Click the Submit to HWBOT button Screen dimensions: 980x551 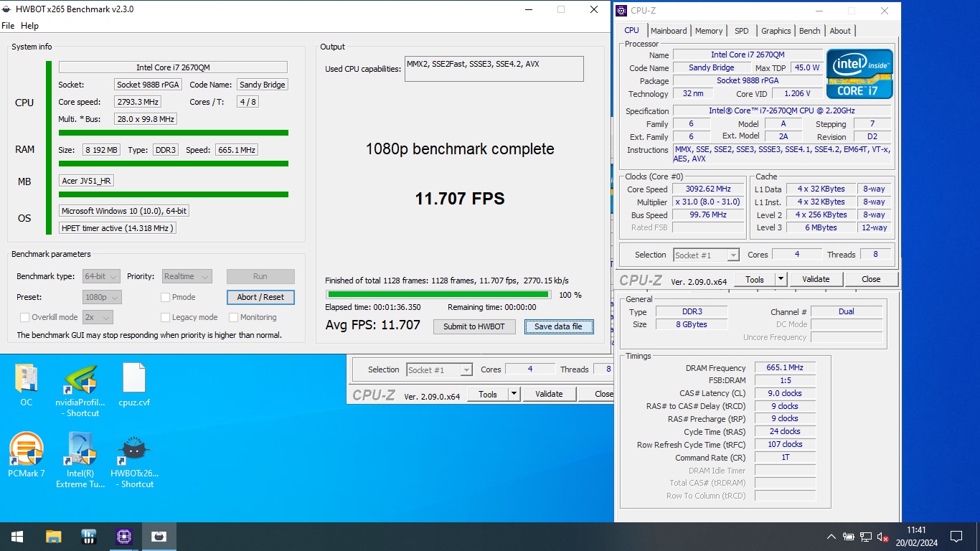pyautogui.click(x=473, y=326)
